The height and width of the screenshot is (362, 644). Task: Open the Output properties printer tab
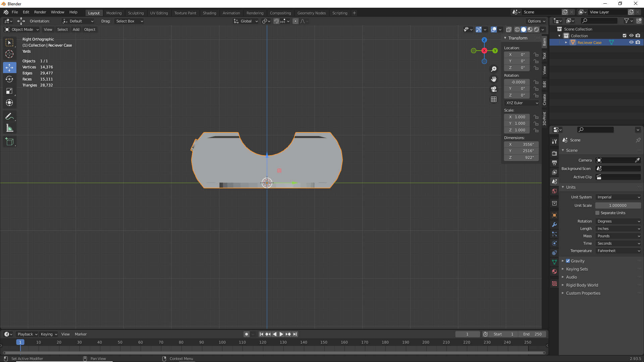click(554, 163)
